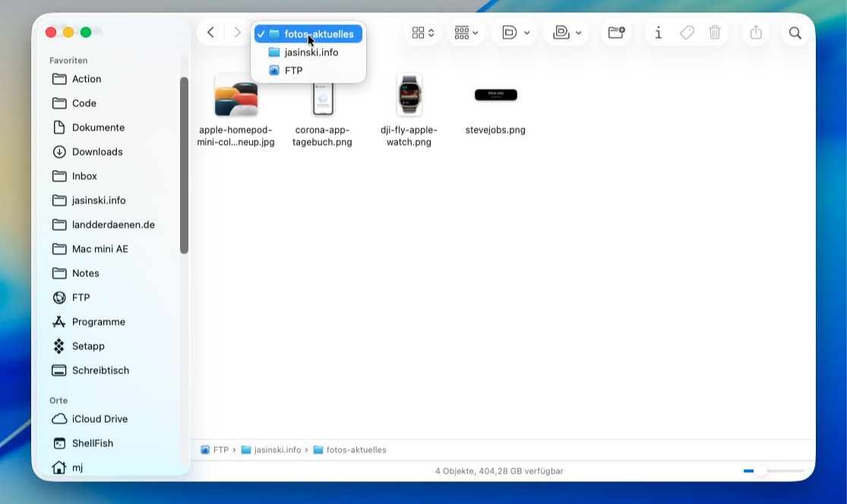The width and height of the screenshot is (847, 504).
Task: Open the icon view switcher dropdown
Action: coord(423,33)
